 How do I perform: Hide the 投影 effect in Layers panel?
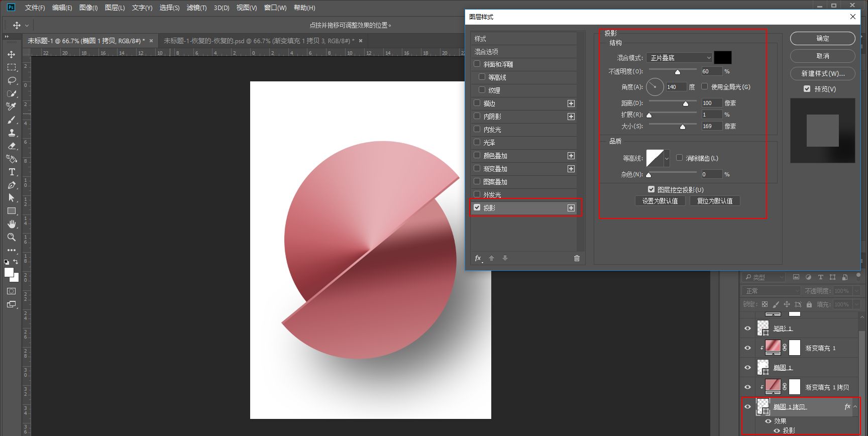click(x=777, y=430)
